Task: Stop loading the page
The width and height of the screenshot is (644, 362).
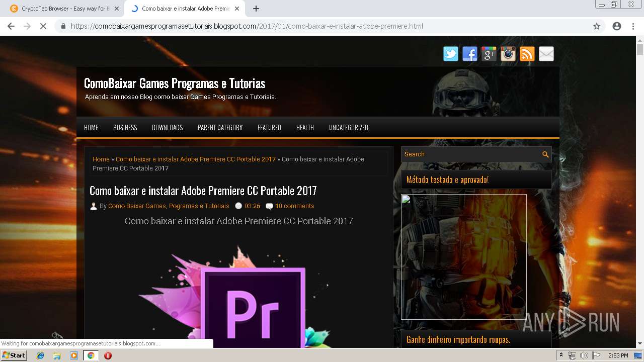Action: coord(43,26)
